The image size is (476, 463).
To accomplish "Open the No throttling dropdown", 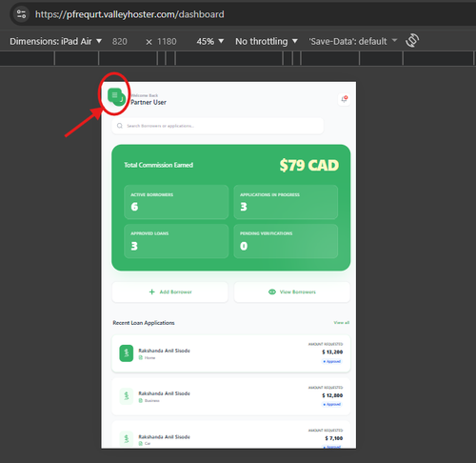I will click(x=267, y=41).
